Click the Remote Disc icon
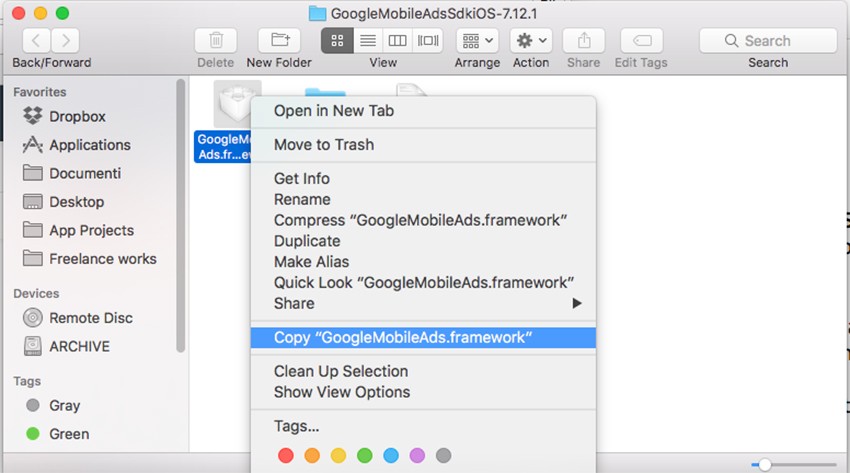 (33, 318)
